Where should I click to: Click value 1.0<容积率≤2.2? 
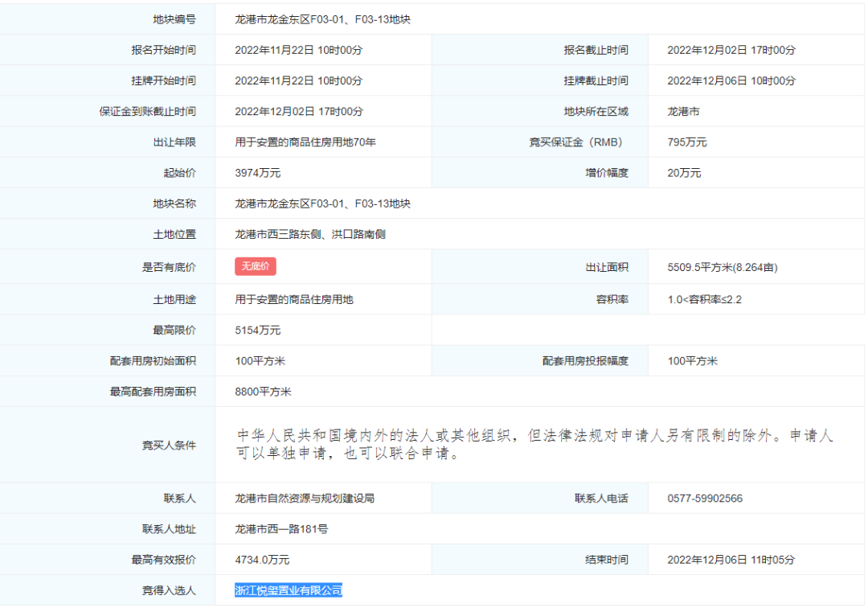(704, 299)
